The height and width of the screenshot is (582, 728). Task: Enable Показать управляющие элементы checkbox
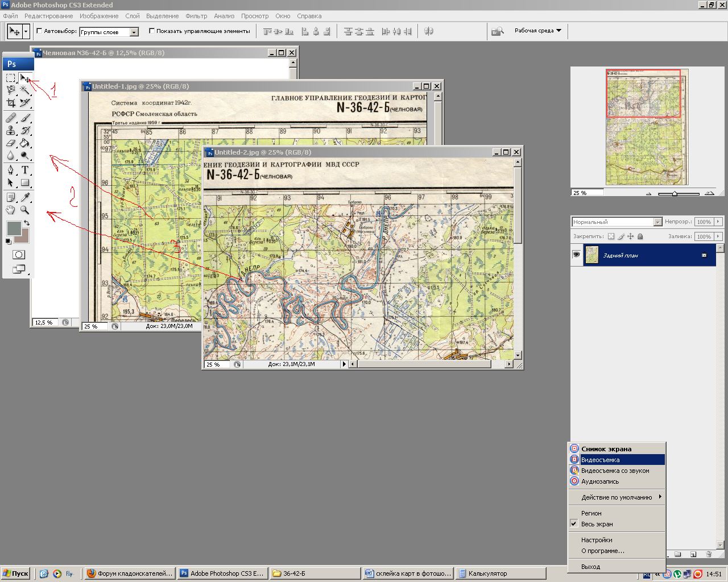click(152, 31)
